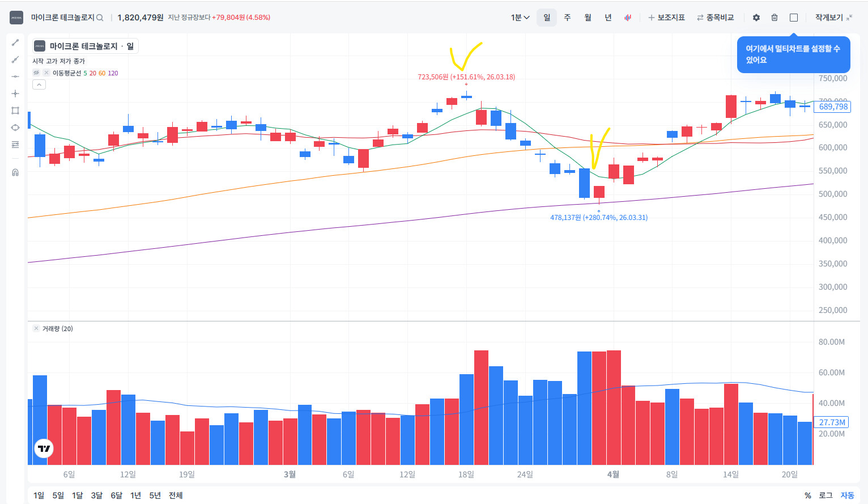Select the ray line drawing tool

point(15,60)
